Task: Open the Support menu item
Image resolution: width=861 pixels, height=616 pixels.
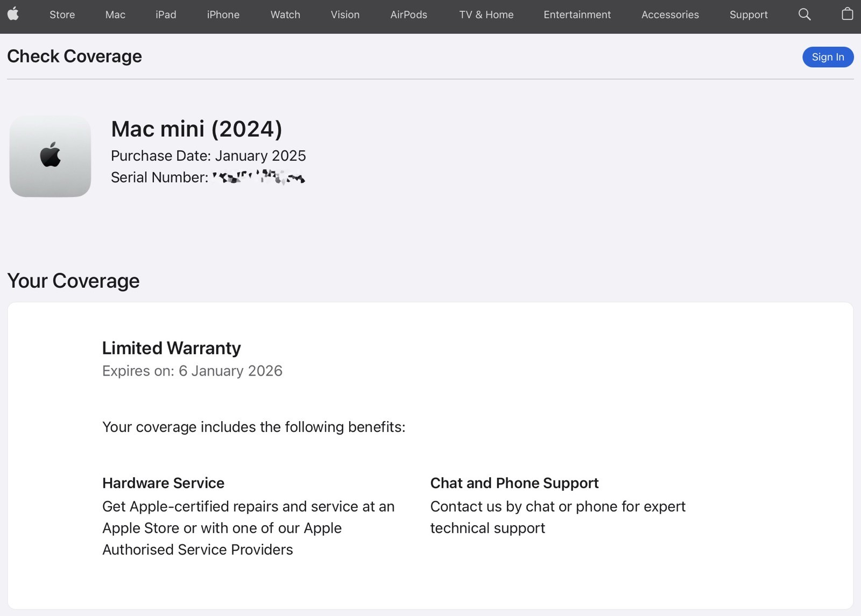Action: (749, 15)
